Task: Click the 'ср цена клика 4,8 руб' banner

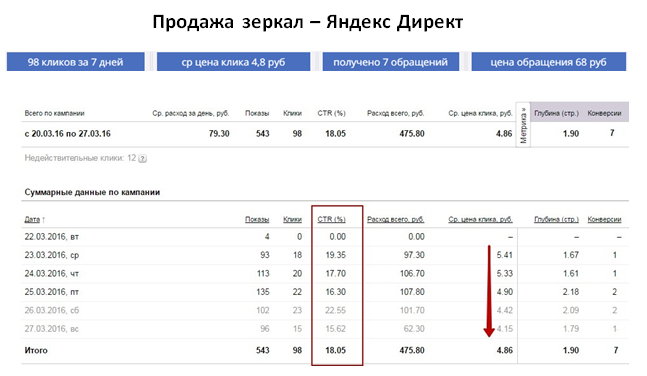Action: [233, 62]
